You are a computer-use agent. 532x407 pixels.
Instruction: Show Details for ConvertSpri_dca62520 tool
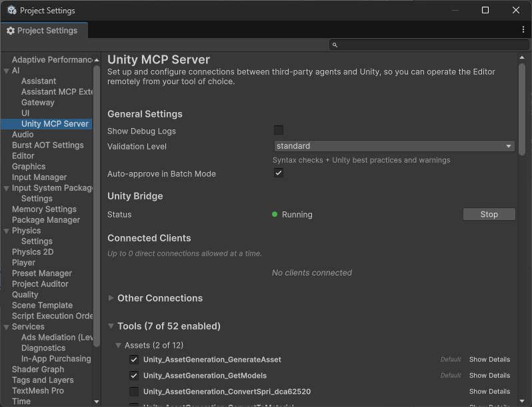tap(489, 392)
